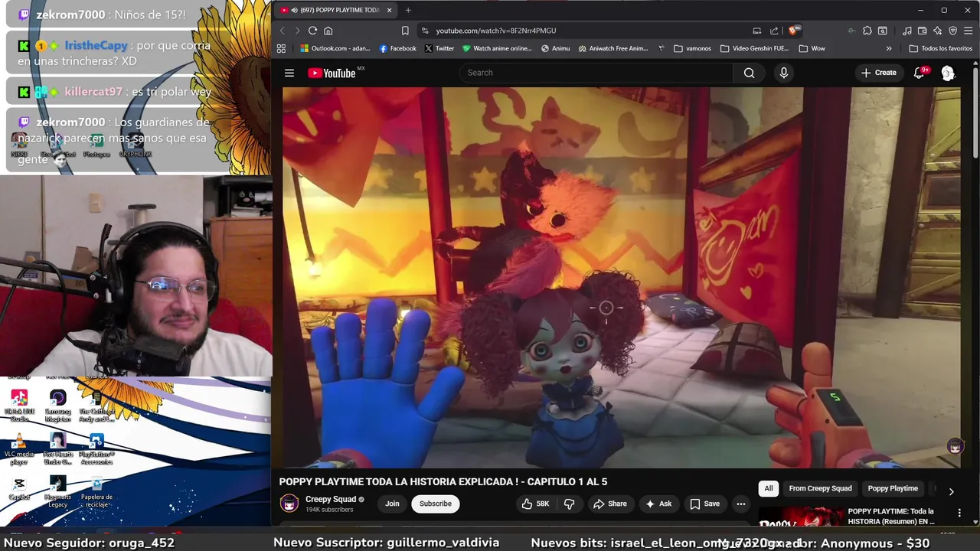Open the Video Genshin bookmarks folder

point(754,48)
